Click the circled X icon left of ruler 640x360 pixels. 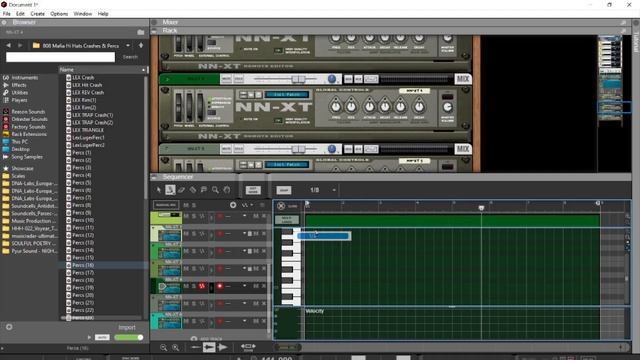(281, 206)
